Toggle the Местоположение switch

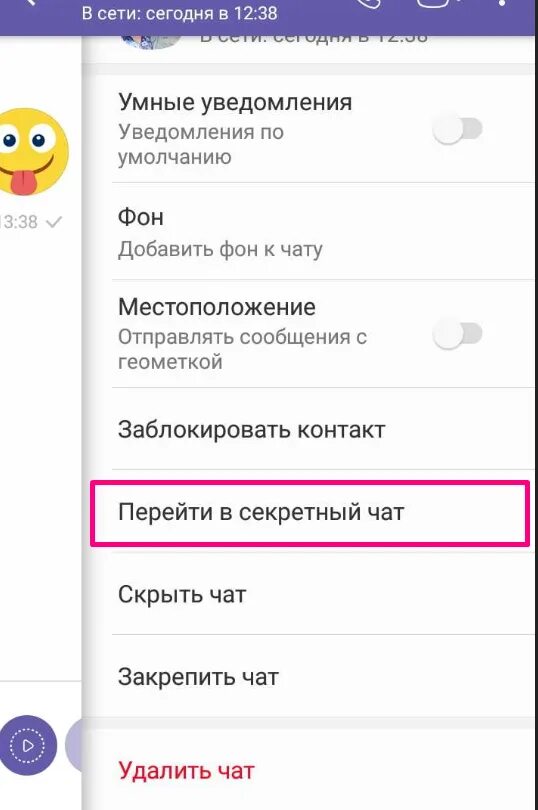pos(457,334)
